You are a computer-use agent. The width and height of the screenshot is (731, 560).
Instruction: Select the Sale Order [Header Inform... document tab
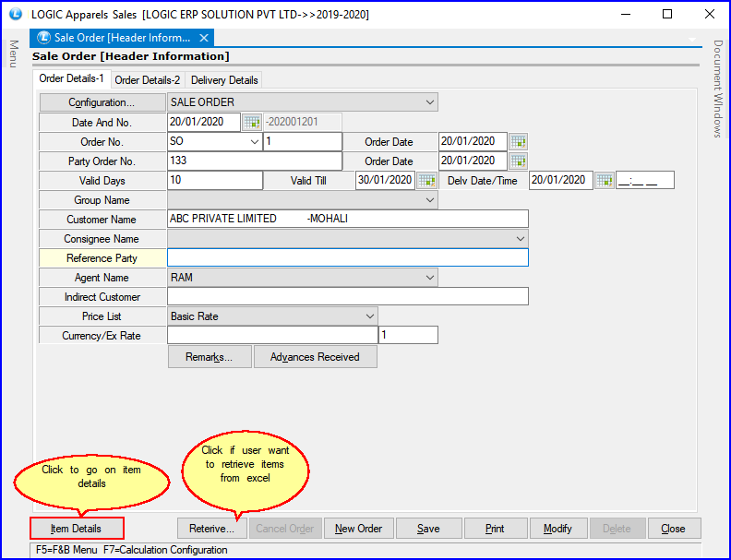pos(121,38)
